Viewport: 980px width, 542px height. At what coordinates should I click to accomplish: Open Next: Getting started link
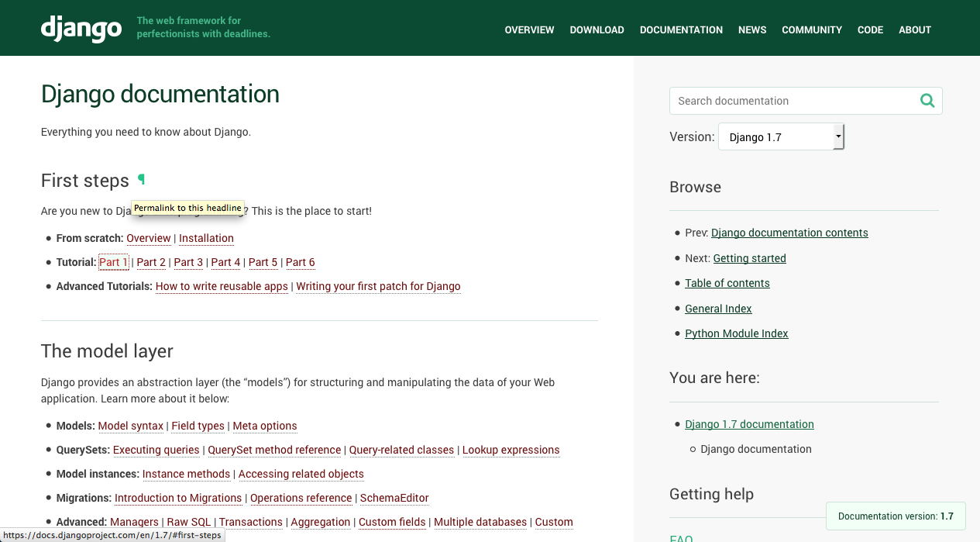tap(749, 258)
